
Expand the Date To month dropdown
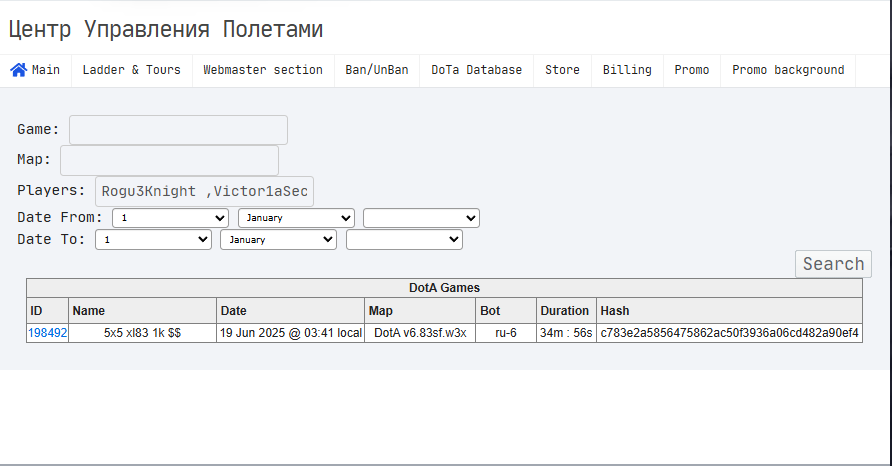click(279, 240)
